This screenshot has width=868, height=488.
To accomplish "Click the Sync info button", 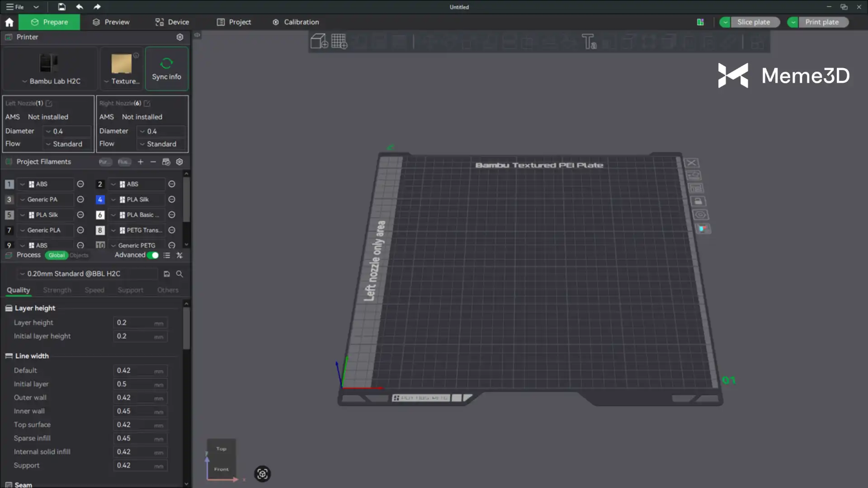I will pos(166,69).
